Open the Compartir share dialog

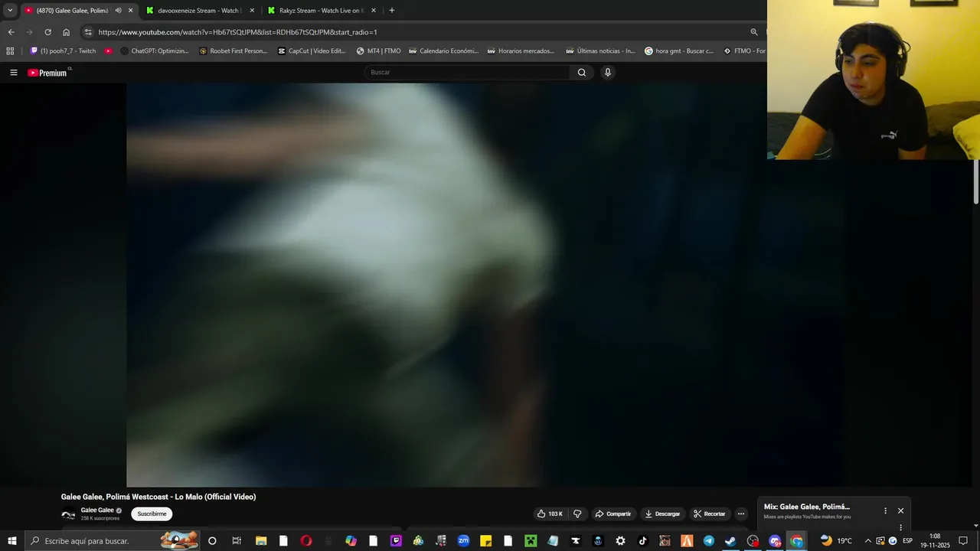pos(613,514)
